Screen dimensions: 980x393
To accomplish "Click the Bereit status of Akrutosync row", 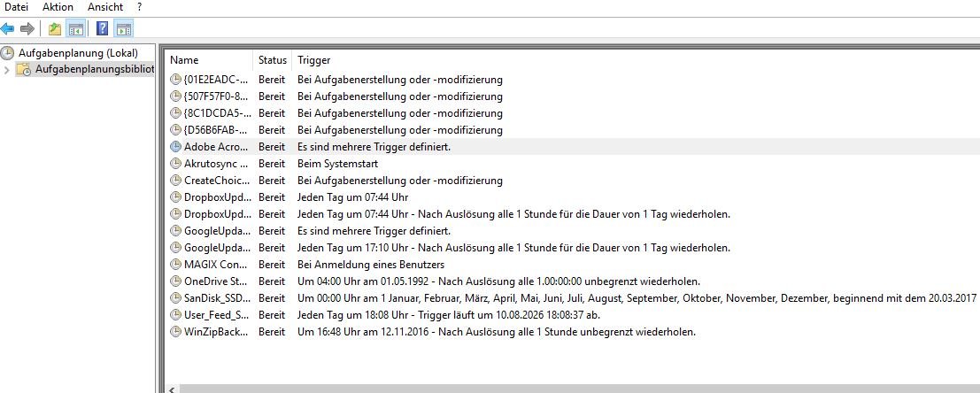I will tap(272, 164).
